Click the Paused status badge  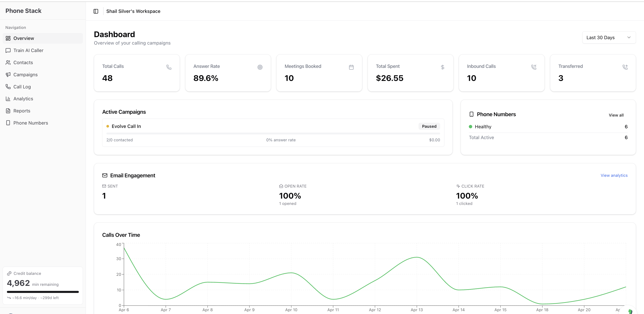429,126
